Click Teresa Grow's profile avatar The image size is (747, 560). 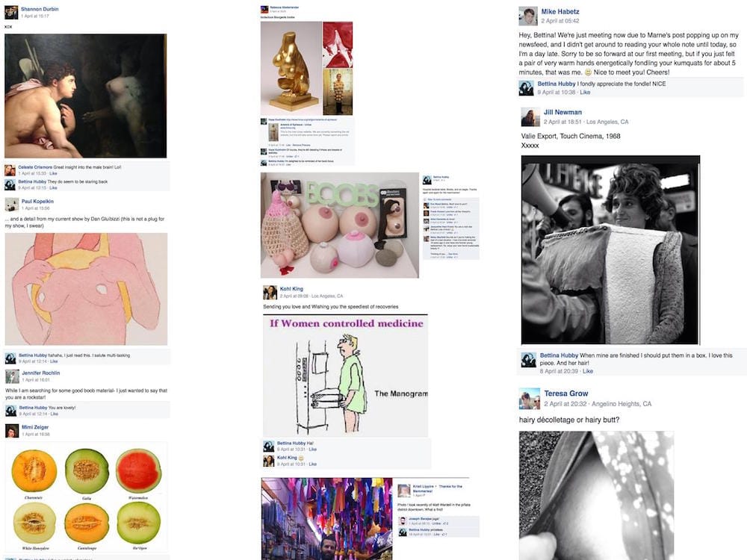tap(530, 399)
